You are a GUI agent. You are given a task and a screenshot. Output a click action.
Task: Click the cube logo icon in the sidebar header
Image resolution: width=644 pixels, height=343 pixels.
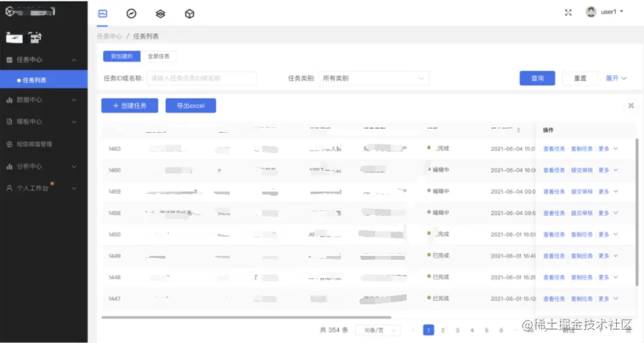tap(10, 11)
